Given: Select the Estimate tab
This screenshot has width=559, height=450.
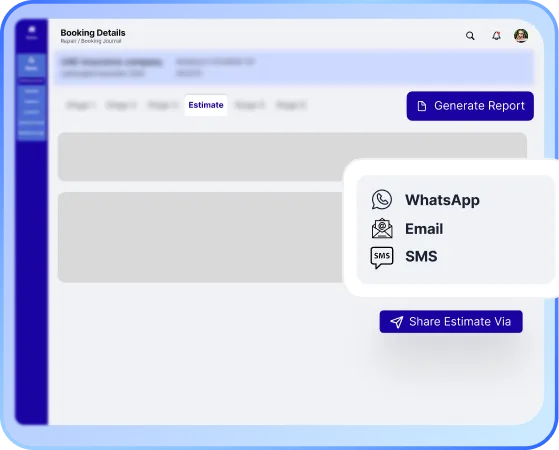Looking at the screenshot, I should coord(206,105).
